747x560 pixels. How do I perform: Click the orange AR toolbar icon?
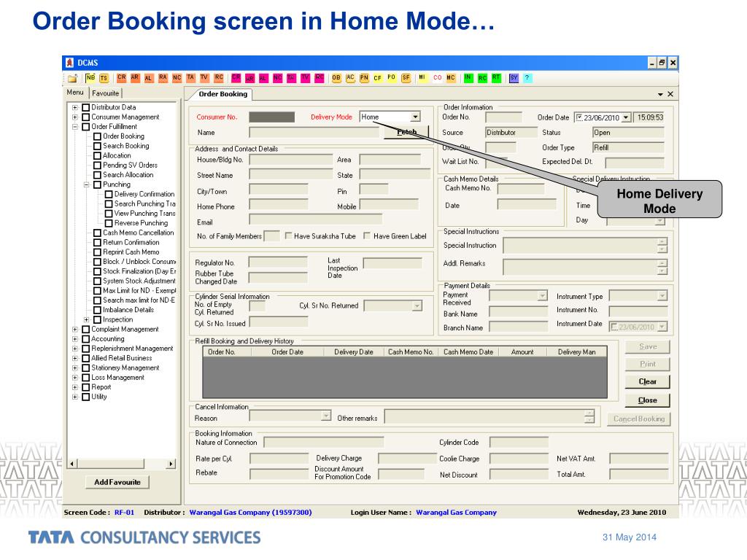coord(135,77)
